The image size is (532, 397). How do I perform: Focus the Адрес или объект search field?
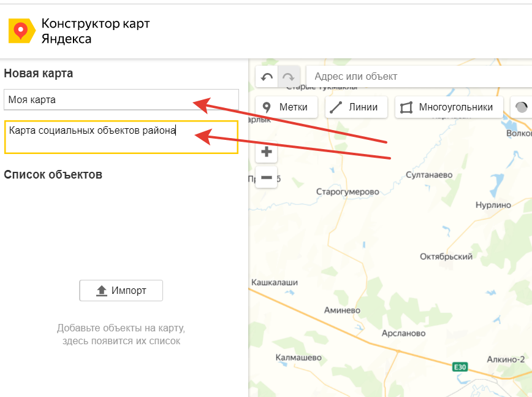coord(417,77)
